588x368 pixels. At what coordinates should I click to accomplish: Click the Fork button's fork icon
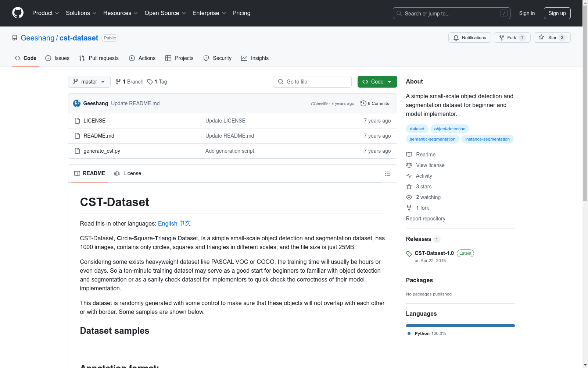click(502, 38)
